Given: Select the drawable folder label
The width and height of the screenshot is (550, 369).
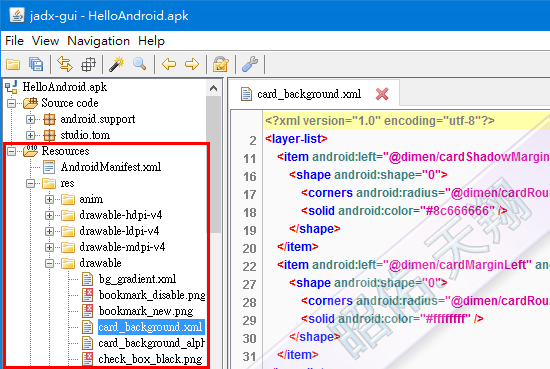Looking at the screenshot, I should (100, 263).
